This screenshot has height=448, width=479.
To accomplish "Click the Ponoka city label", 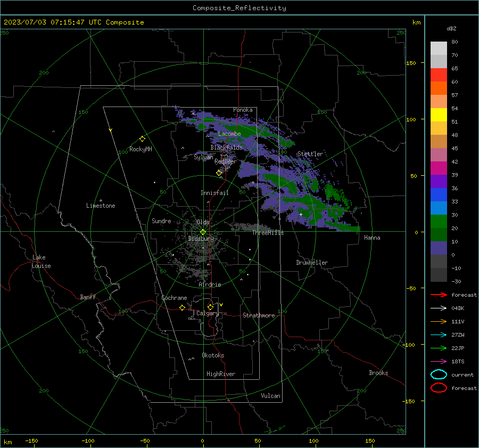I will tap(243, 110).
